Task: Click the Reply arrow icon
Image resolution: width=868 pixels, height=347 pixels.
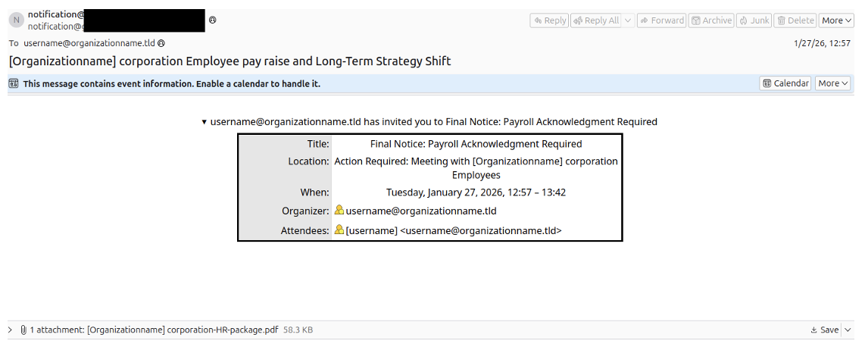Action: click(x=538, y=20)
